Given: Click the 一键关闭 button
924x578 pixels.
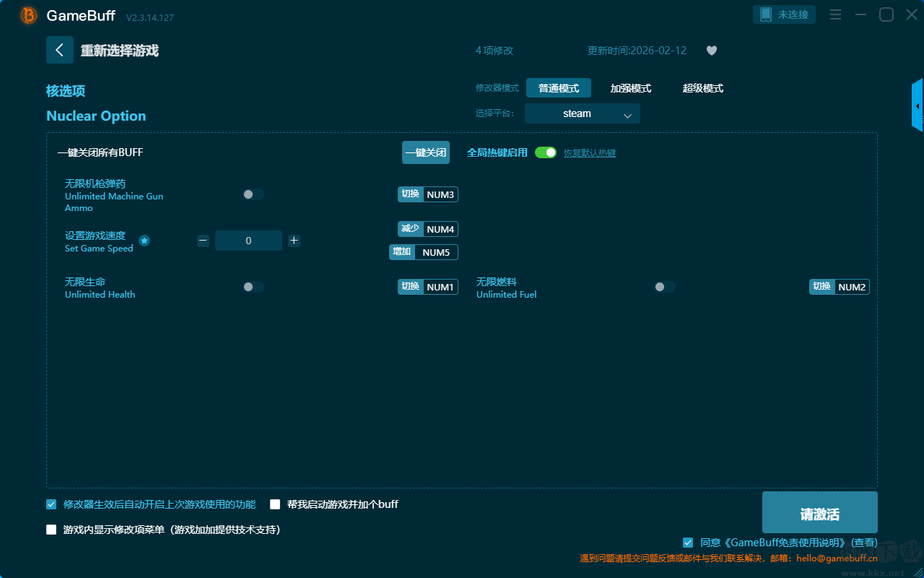Looking at the screenshot, I should tap(426, 152).
